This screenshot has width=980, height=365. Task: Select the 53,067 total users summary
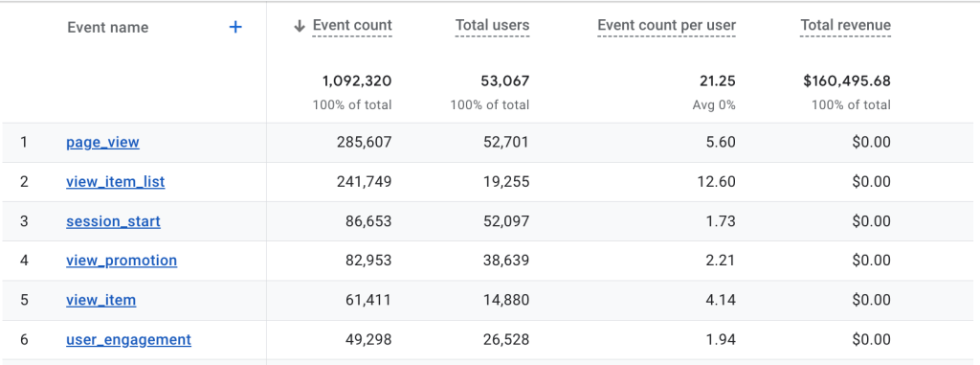click(505, 80)
